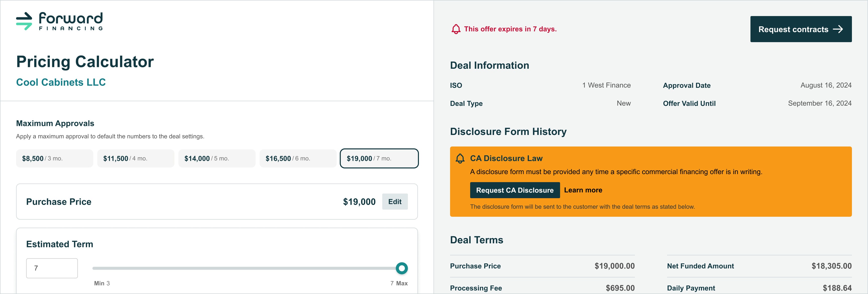868x294 pixels.
Task: Select the $19,000 / 7 mo. approval
Action: tap(379, 159)
